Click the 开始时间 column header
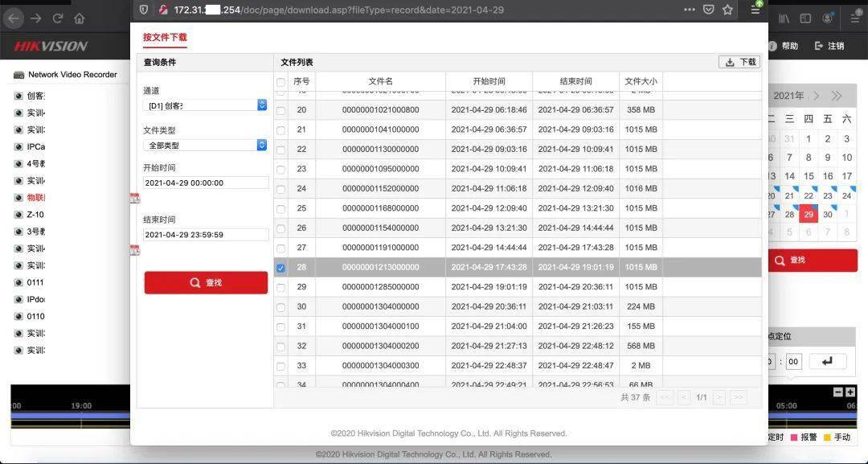Screen dimensions: 868x464 (489, 81)
